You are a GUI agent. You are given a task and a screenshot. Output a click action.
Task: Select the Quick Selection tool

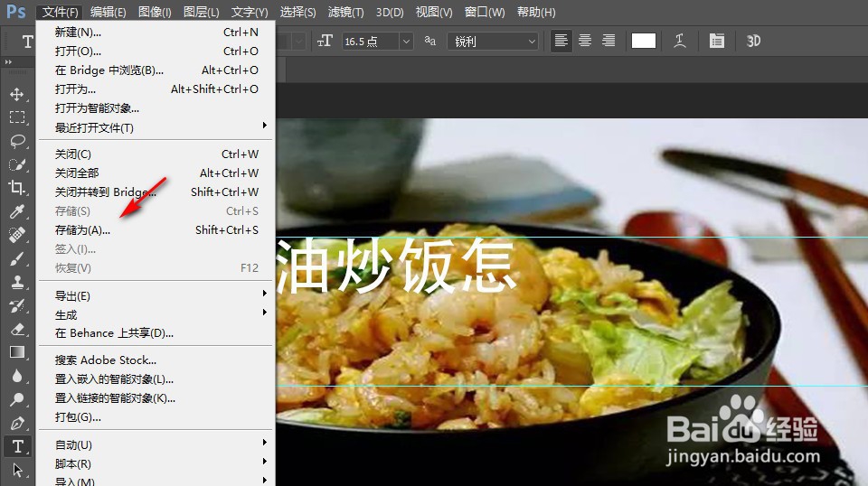[17, 164]
